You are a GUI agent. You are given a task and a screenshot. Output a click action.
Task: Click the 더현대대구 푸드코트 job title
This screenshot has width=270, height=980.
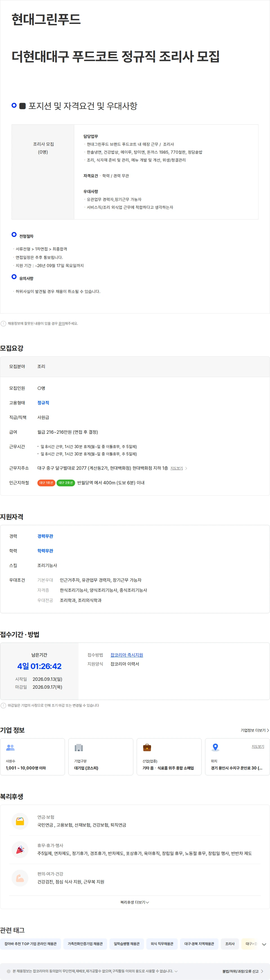[116, 56]
